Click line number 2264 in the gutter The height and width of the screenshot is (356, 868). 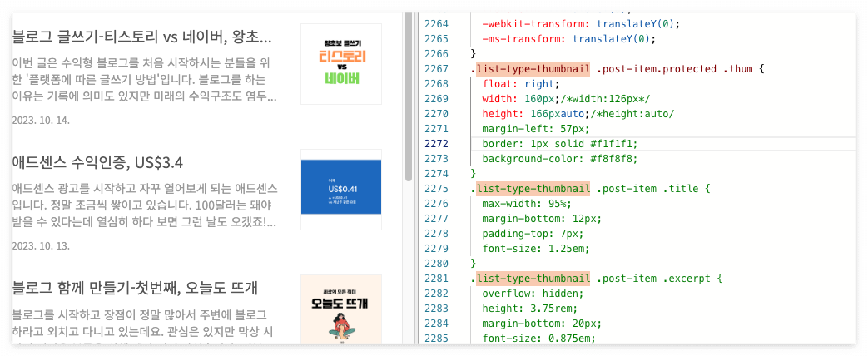click(436, 24)
